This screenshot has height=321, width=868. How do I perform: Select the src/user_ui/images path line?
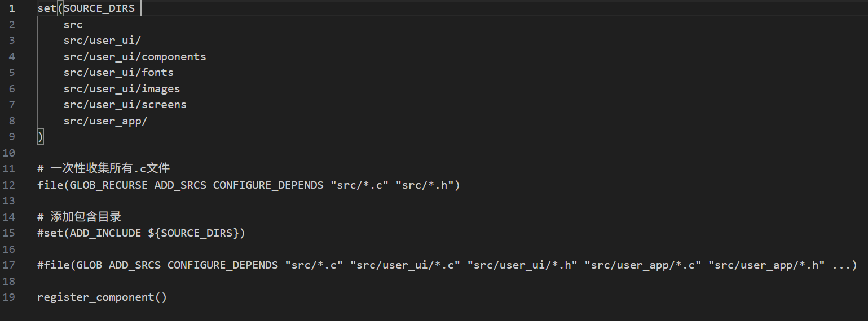(122, 89)
